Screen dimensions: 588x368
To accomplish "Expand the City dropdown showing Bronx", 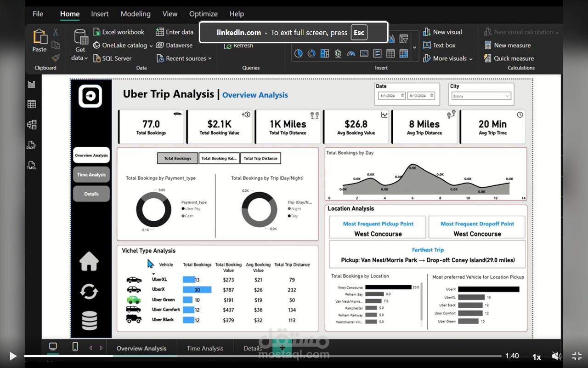I will point(481,96).
